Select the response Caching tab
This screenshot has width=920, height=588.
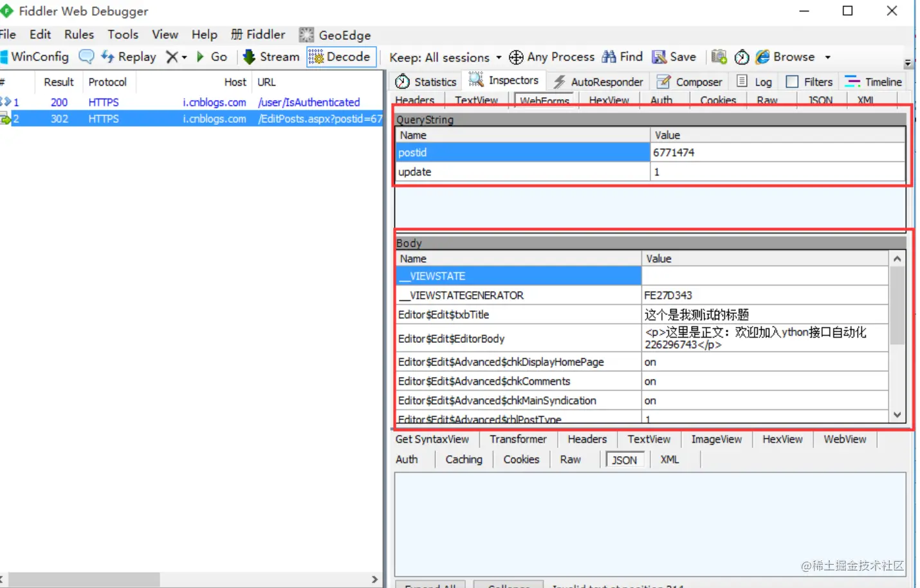(x=464, y=459)
